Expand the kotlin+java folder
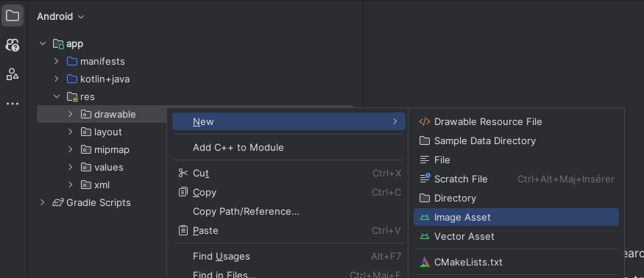This screenshot has height=278, width=644. (x=57, y=79)
